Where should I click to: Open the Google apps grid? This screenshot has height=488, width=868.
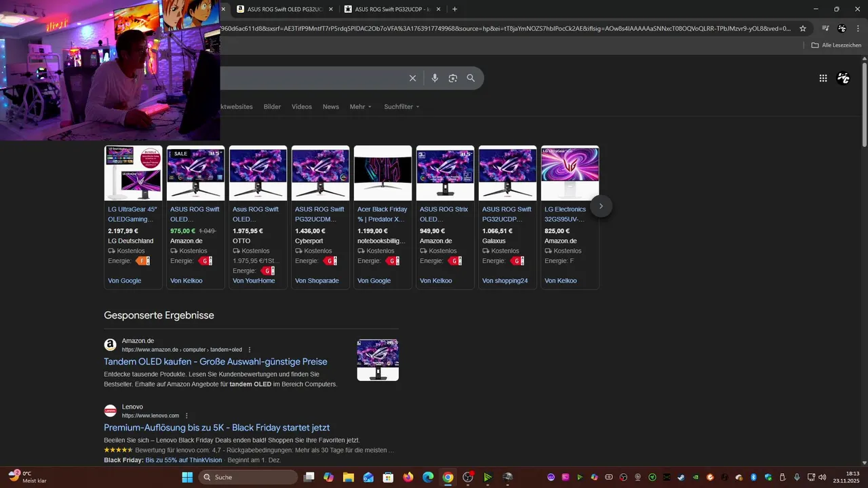tap(823, 78)
